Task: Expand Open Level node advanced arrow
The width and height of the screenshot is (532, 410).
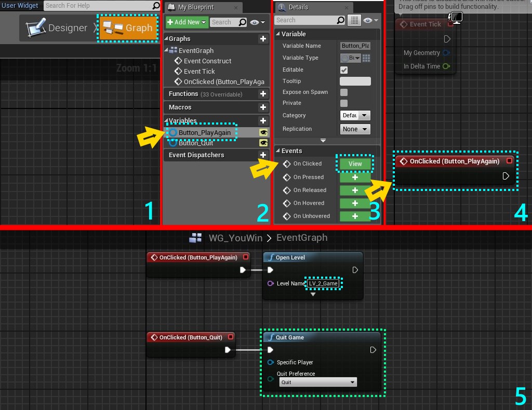Action: pos(313,294)
